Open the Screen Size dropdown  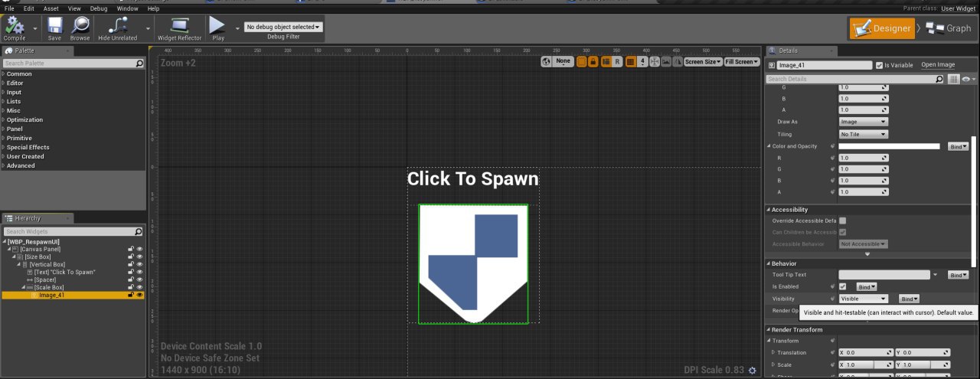703,61
